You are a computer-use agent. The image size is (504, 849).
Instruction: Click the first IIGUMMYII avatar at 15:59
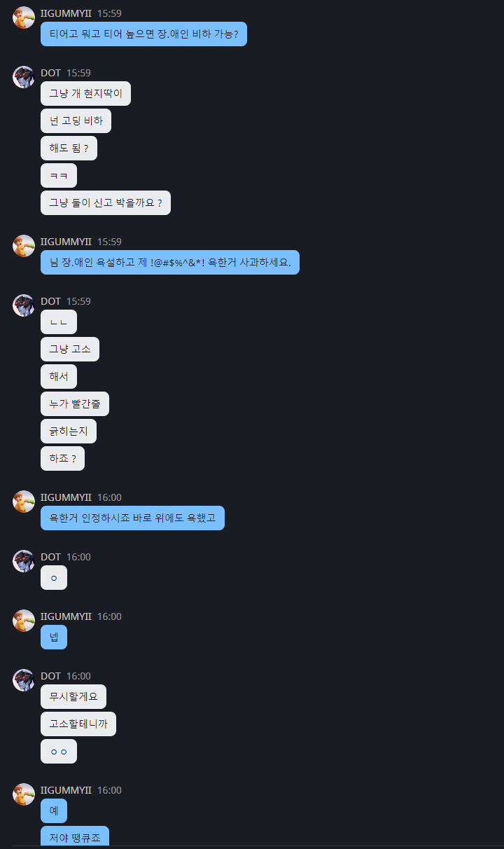24,18
